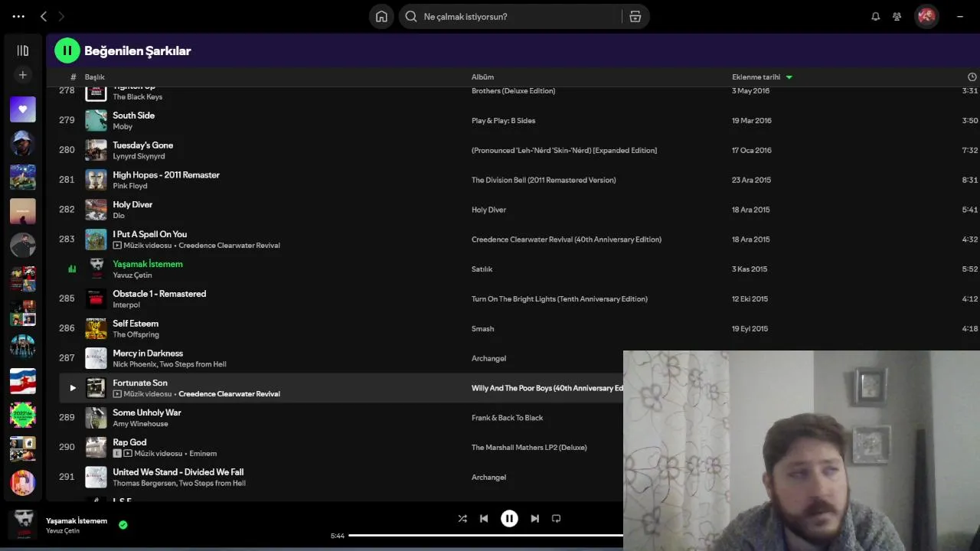Skip to previous track
The height and width of the screenshot is (551, 980).
484,518
